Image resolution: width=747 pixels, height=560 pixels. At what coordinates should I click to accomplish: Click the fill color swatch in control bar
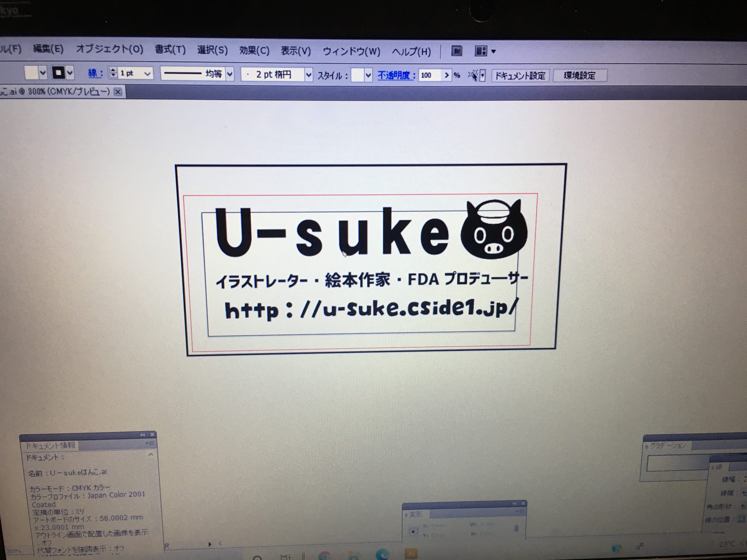[x=32, y=73]
